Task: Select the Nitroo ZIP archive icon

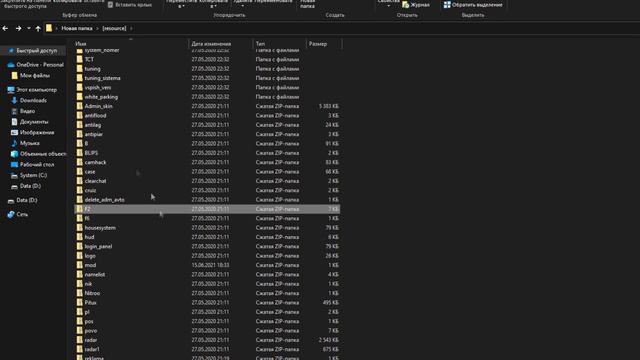Action: (x=80, y=293)
